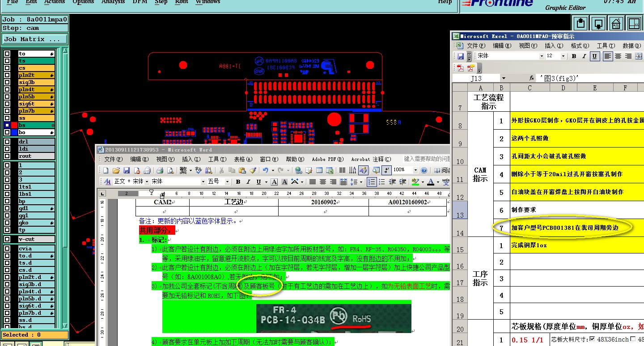Image resolution: width=644 pixels, height=346 pixels.
Task: Click Bold in Word formatting toolbar
Action: [x=238, y=182]
